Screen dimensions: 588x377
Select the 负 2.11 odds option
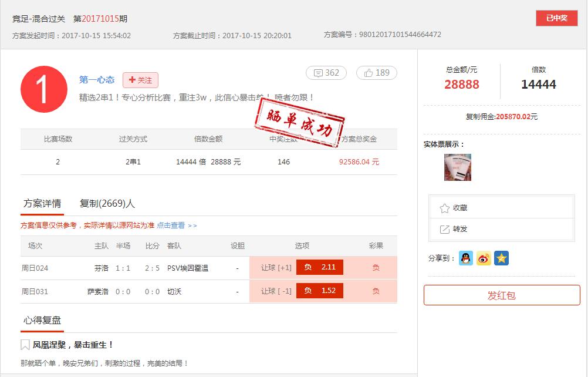click(x=319, y=267)
